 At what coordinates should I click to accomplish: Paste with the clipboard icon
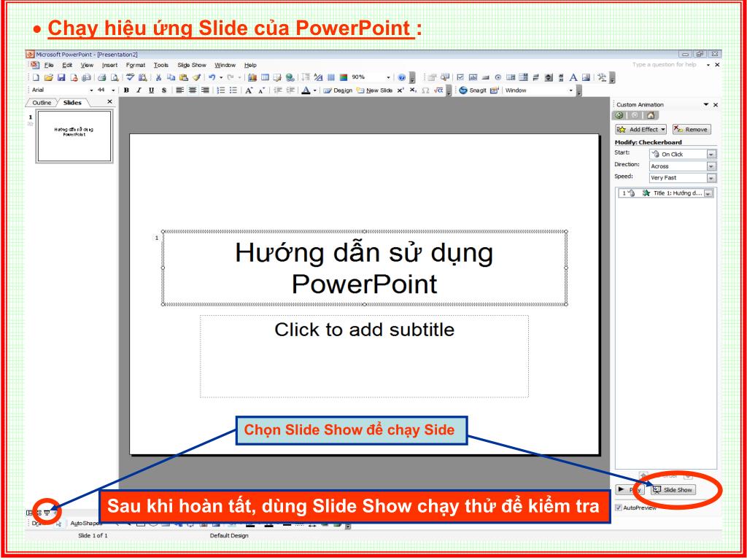pyautogui.click(x=184, y=77)
